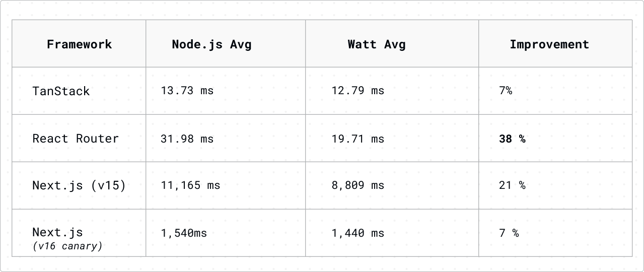Click the Node.js Avg column header
The height and width of the screenshot is (272, 644).
[211, 44]
